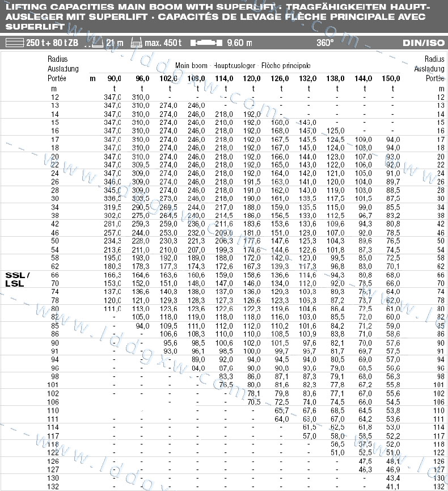The width and height of the screenshot is (448, 491).
Task: Click the capacity value 269,5
Action: click(168, 207)
